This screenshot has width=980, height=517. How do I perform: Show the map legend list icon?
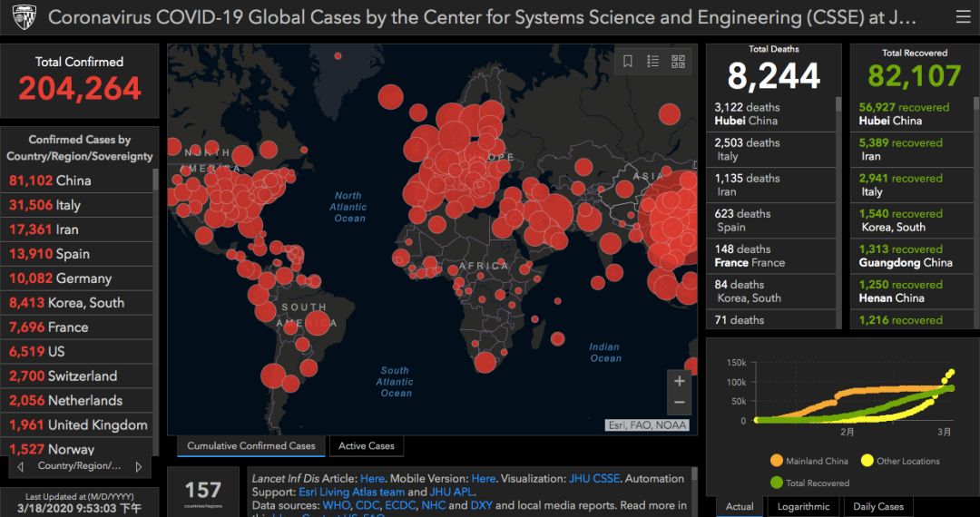pos(652,62)
